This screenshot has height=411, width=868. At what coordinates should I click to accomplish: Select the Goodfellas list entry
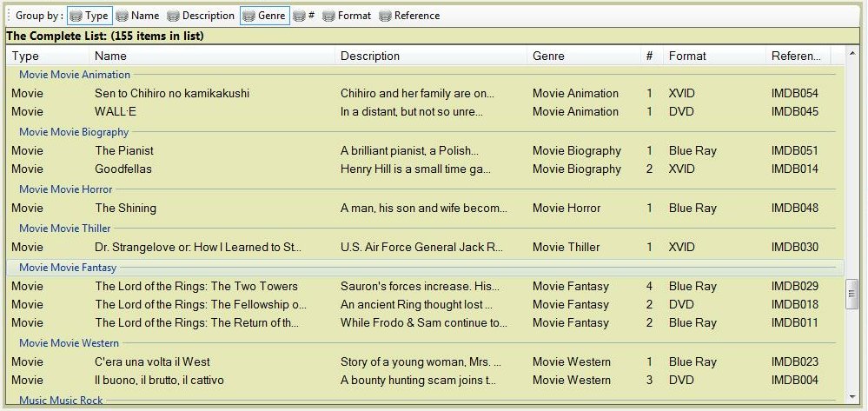(123, 169)
